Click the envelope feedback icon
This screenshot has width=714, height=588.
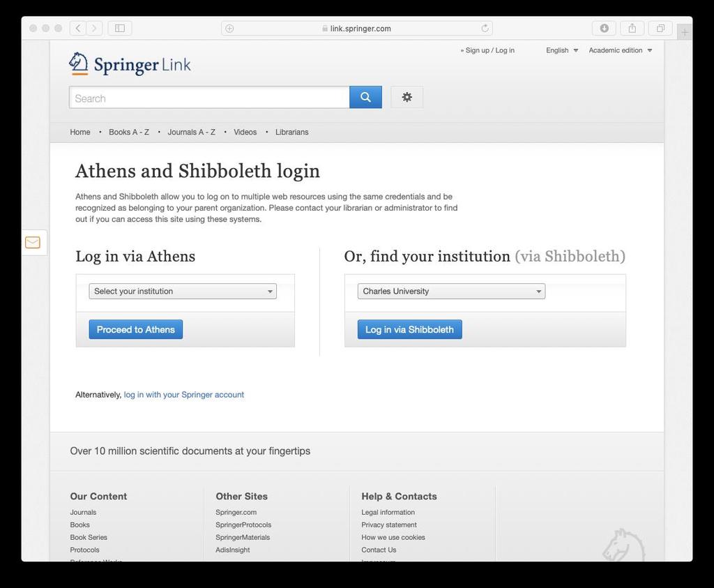click(33, 242)
